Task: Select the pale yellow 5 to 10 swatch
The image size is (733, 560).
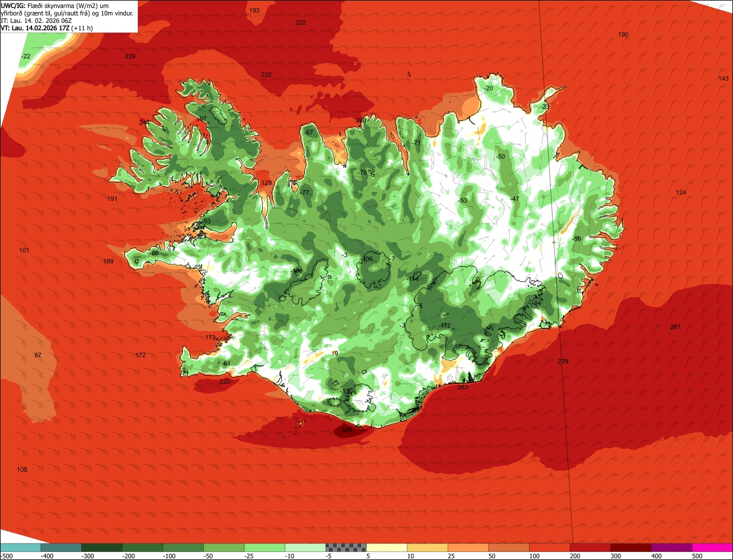Action: (386, 547)
